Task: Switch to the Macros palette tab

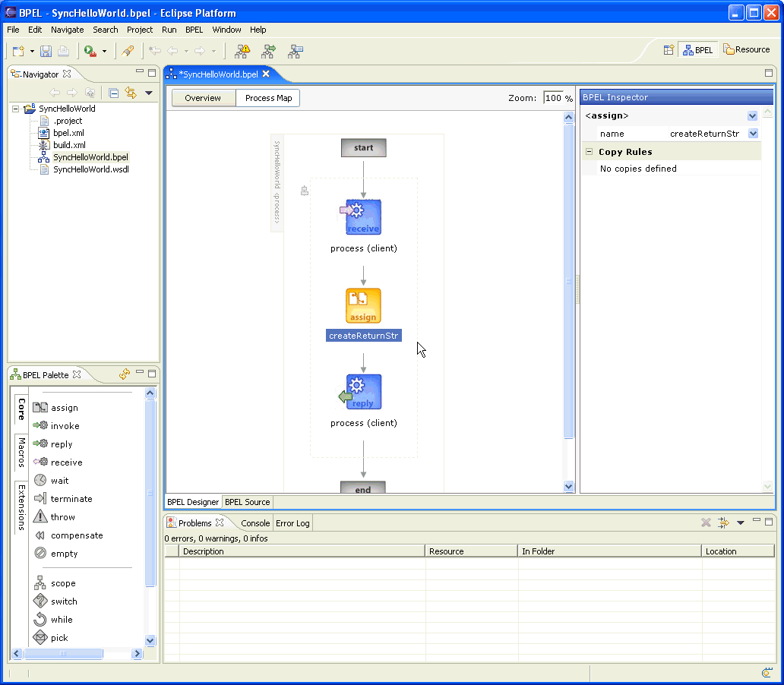Action: [21, 452]
